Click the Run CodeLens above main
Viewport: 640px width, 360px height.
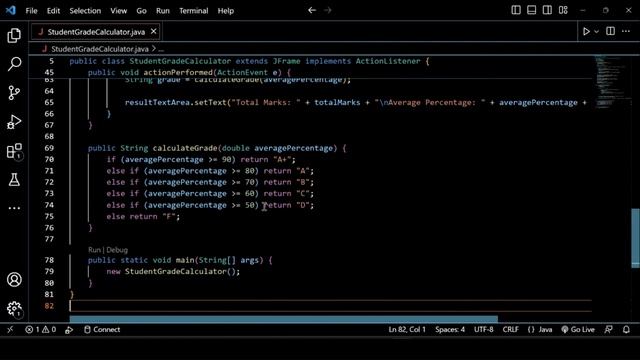click(94, 250)
